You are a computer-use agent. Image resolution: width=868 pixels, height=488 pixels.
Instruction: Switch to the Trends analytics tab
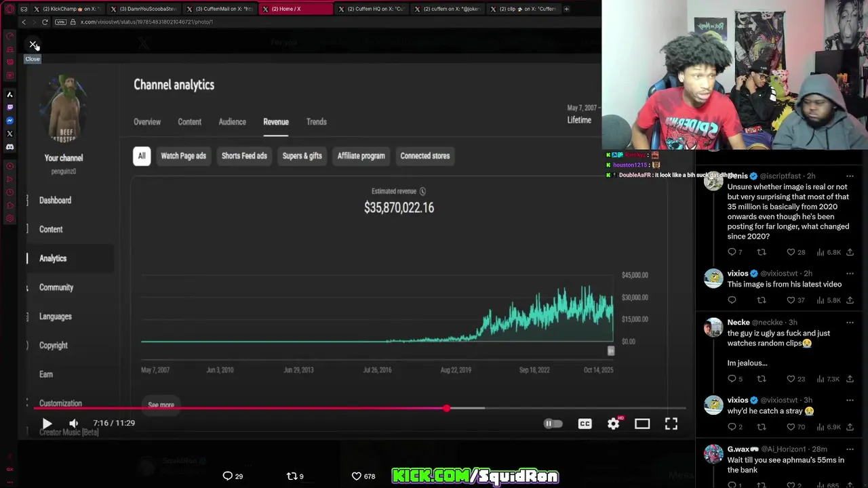tap(316, 122)
